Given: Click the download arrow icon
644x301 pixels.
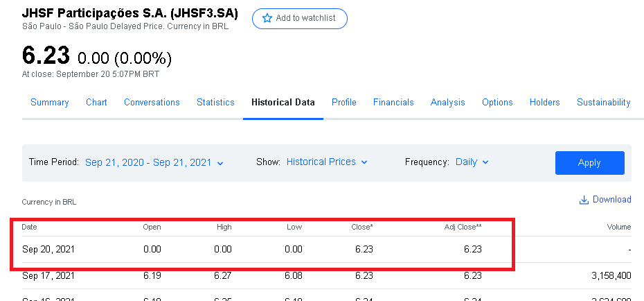Looking at the screenshot, I should coord(584,200).
